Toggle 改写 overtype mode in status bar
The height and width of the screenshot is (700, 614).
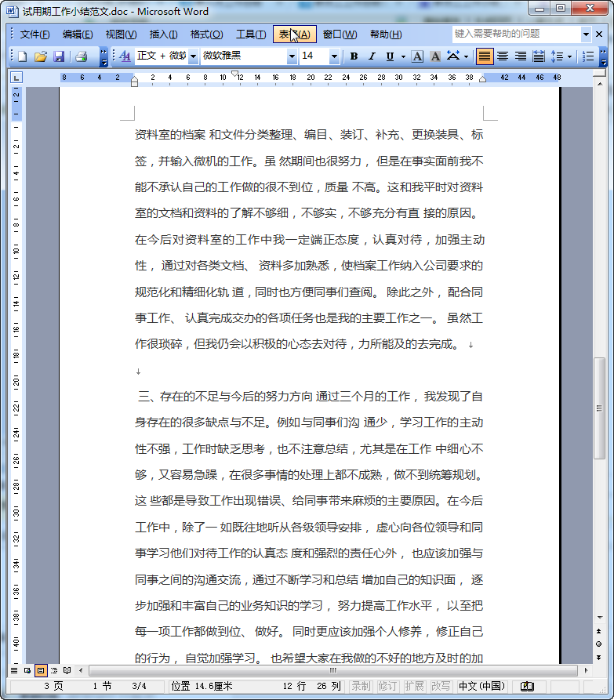pyautogui.click(x=441, y=686)
